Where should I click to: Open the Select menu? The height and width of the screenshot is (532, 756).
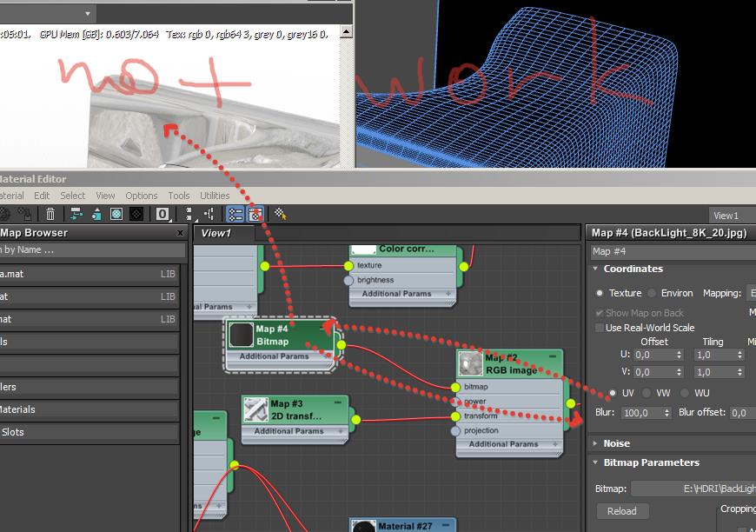pyautogui.click(x=72, y=196)
